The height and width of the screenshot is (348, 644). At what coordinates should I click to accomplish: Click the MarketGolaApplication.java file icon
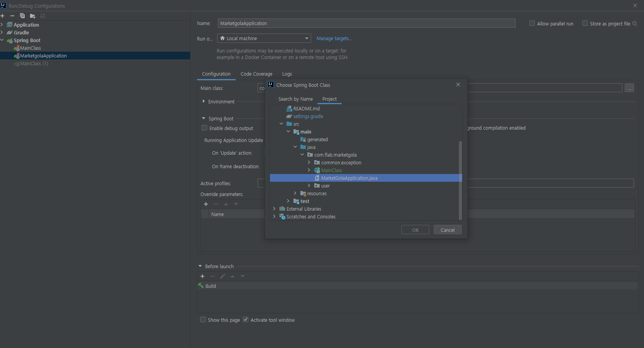tap(317, 178)
